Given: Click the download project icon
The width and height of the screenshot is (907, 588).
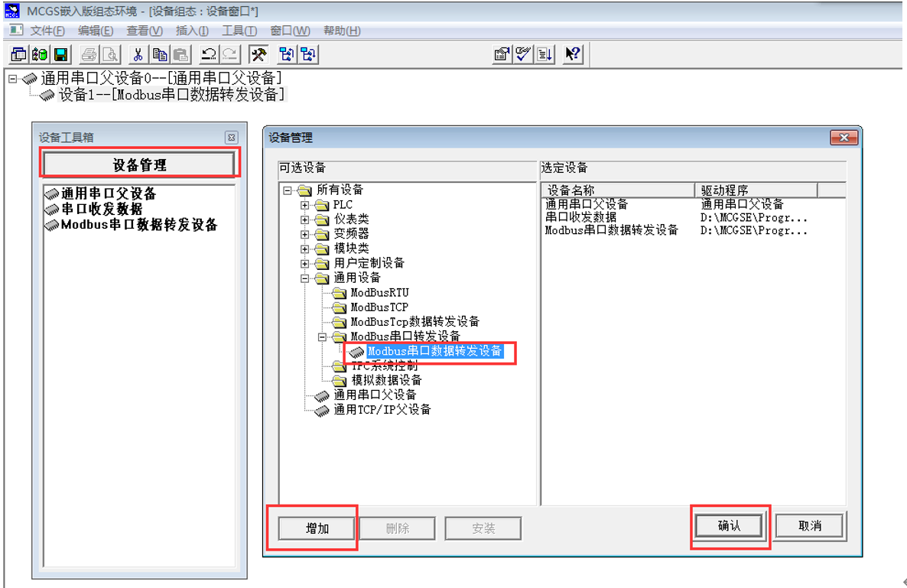Looking at the screenshot, I should pos(545,54).
